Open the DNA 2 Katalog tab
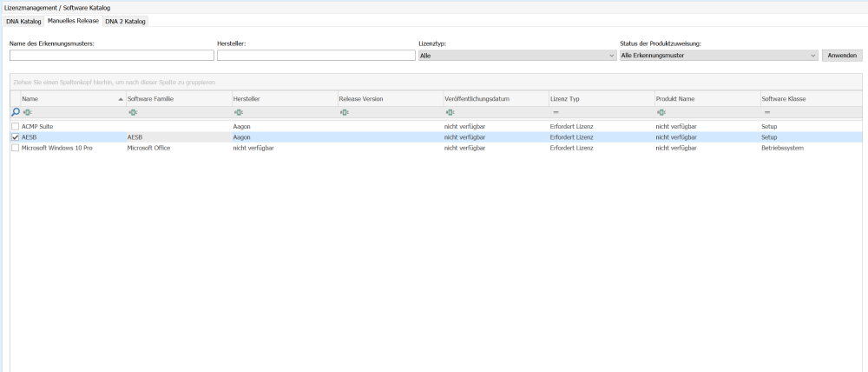 pyautogui.click(x=126, y=21)
